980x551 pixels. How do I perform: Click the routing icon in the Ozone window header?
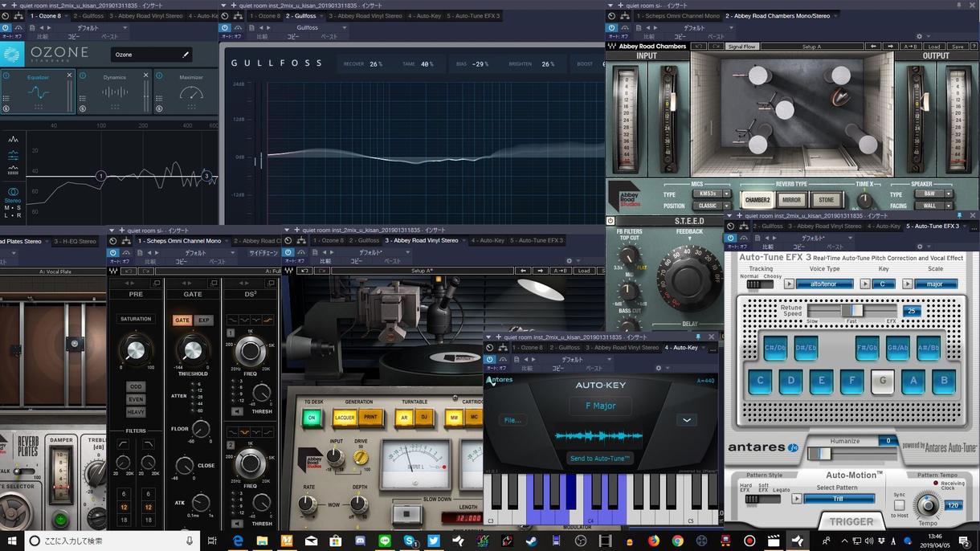[x=19, y=16]
